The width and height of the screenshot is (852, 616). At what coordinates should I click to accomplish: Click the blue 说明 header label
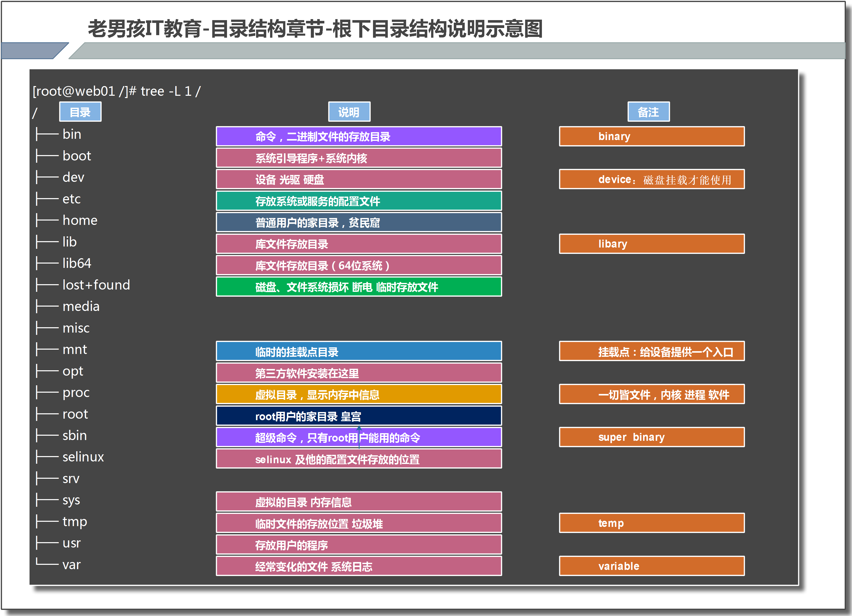[349, 112]
